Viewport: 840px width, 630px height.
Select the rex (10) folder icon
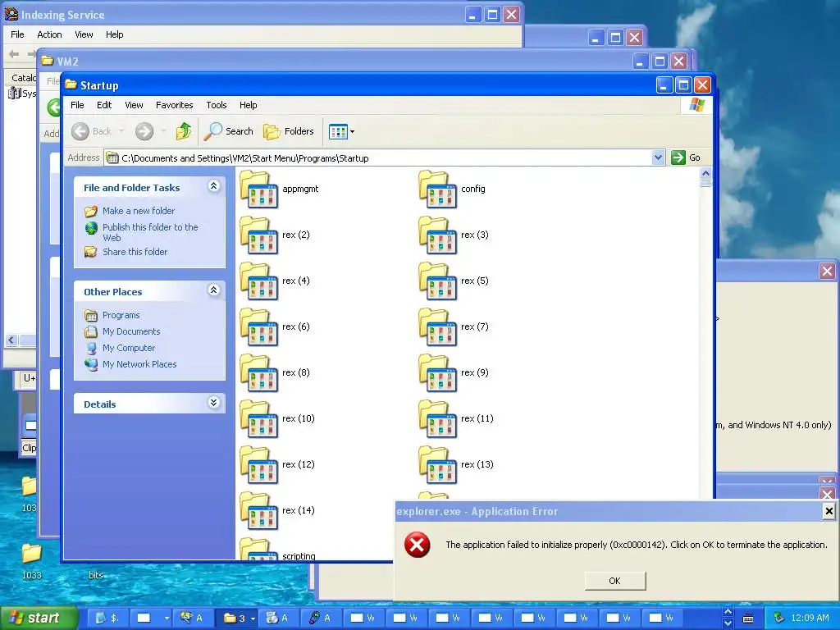tap(258, 419)
